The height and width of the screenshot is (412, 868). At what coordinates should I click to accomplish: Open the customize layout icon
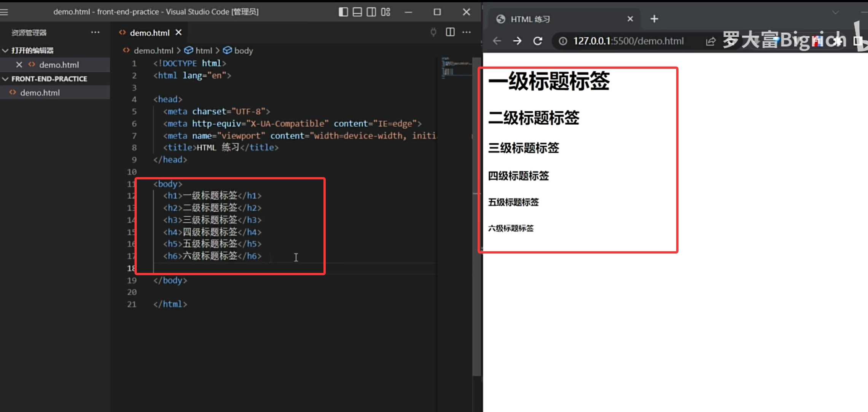(x=385, y=12)
